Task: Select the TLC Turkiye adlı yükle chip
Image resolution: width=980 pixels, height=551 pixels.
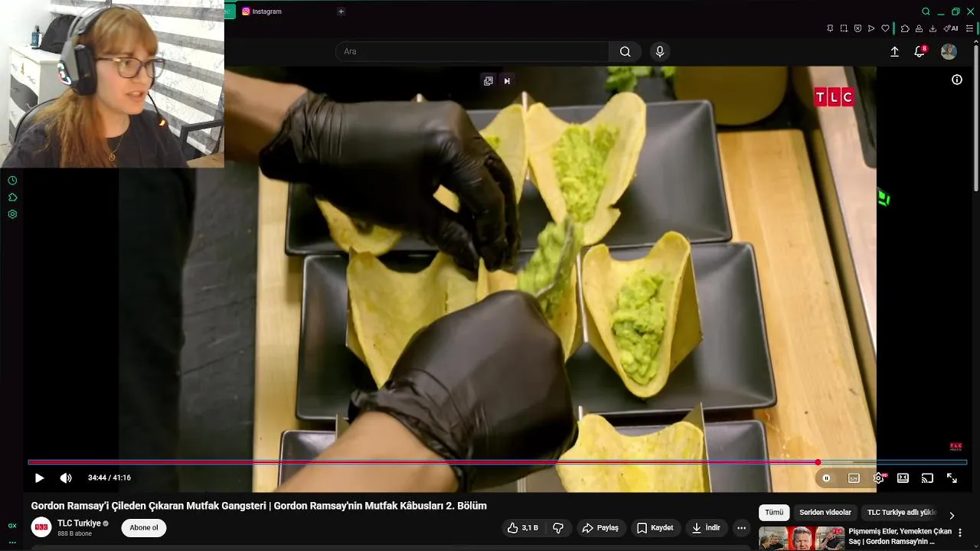Action: 901,513
